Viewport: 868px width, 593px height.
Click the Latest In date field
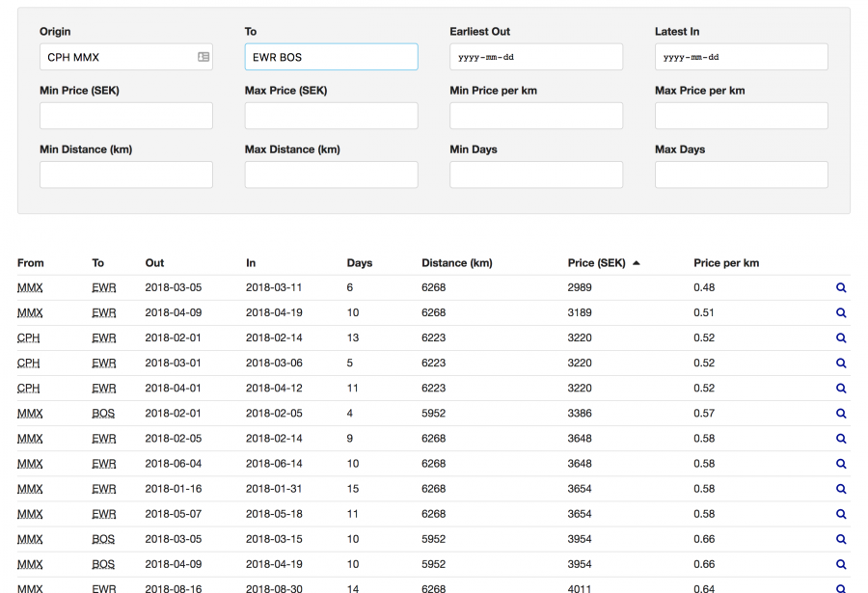click(741, 58)
